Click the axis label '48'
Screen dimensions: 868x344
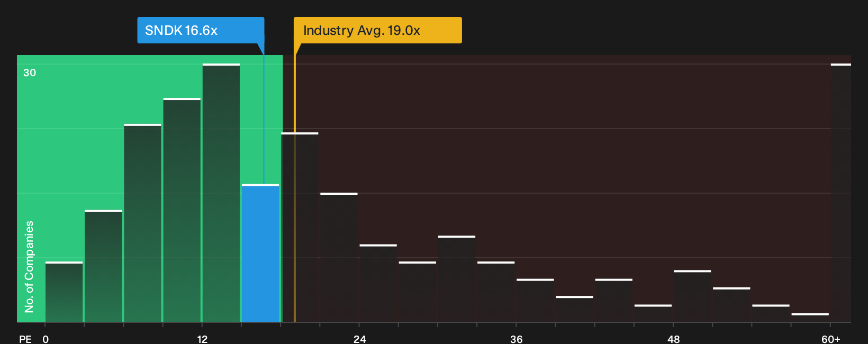(673, 339)
